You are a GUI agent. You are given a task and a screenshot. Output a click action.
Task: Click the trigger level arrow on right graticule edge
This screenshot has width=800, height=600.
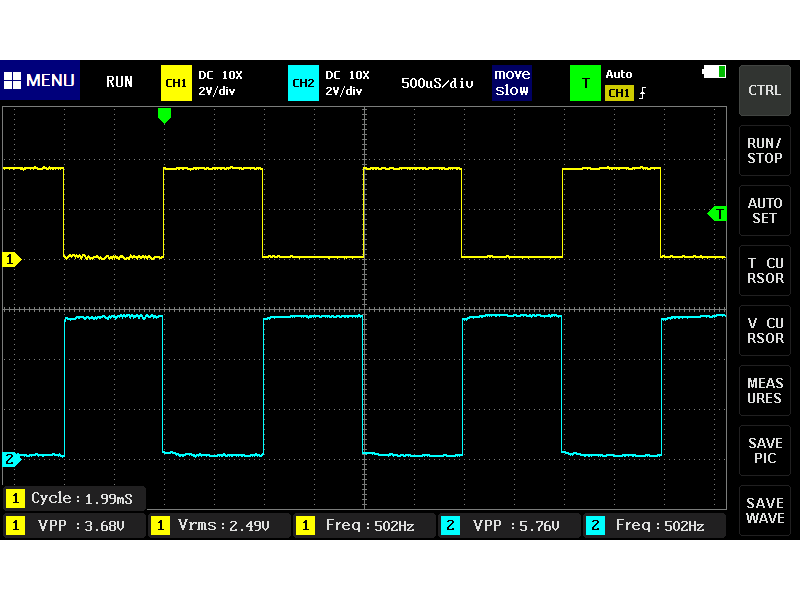[718, 214]
